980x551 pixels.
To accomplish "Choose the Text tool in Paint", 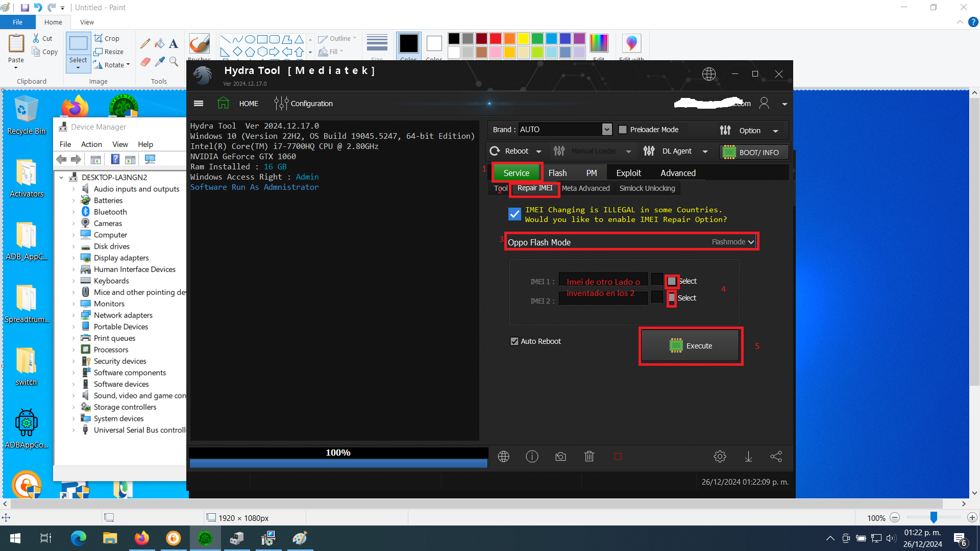I will click(174, 44).
